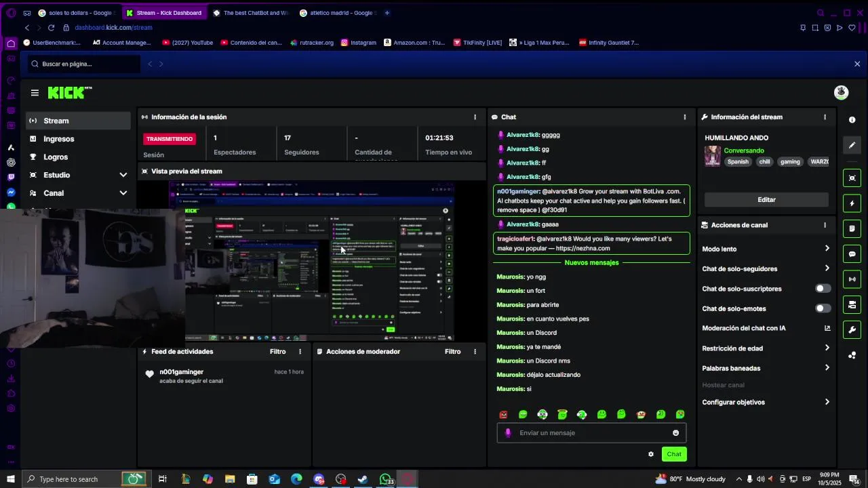Close the find-in-page bar
The image size is (868, 488).
click(857, 64)
